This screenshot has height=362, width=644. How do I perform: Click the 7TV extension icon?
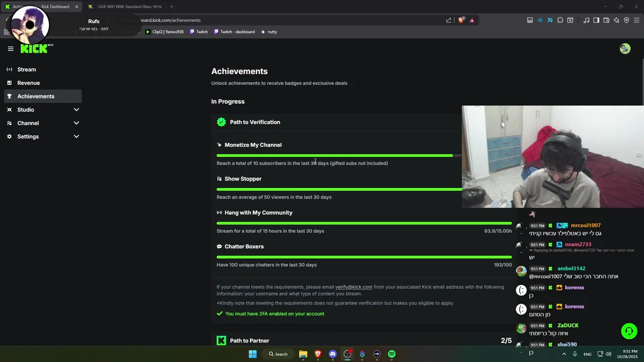pyautogui.click(x=550, y=20)
